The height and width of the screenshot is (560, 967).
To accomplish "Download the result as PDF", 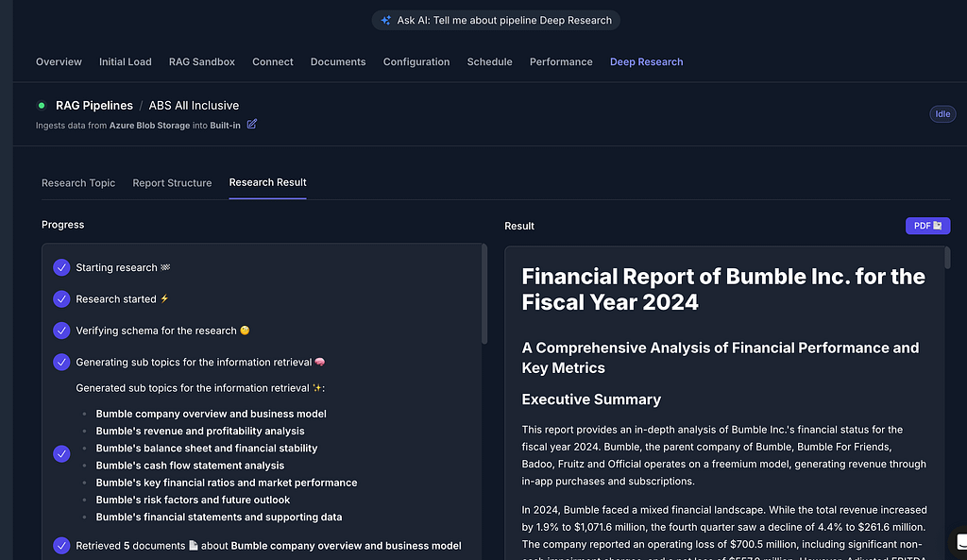I will pos(927,226).
